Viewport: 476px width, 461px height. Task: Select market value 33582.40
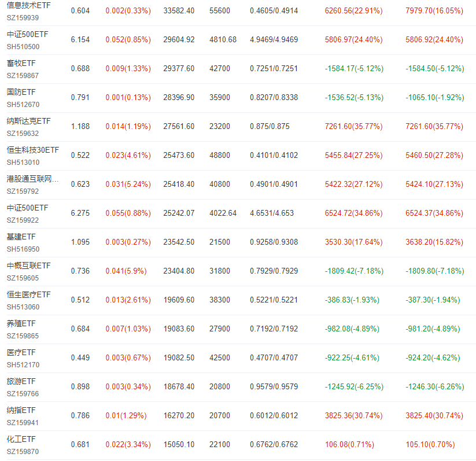click(x=179, y=10)
